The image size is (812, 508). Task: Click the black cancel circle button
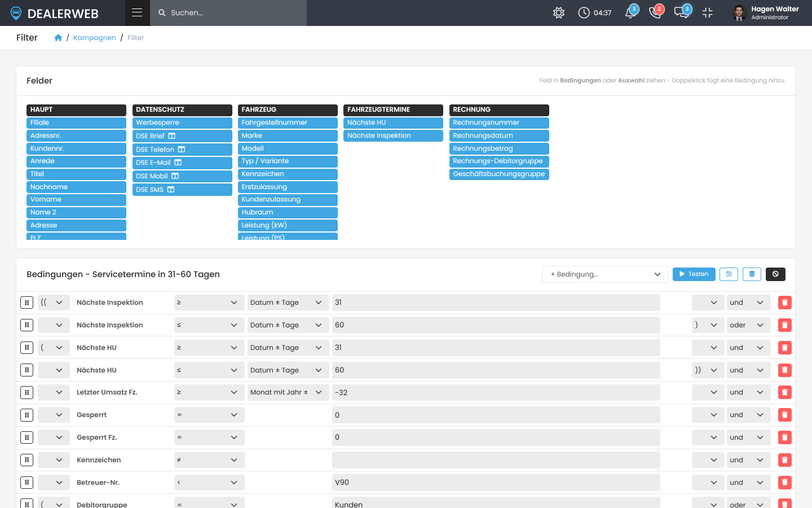(x=775, y=274)
